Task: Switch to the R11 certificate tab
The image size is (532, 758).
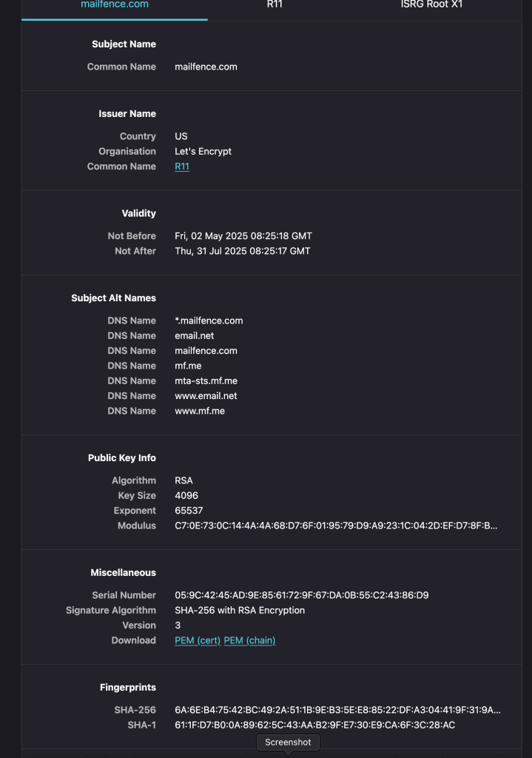Action: (x=275, y=5)
